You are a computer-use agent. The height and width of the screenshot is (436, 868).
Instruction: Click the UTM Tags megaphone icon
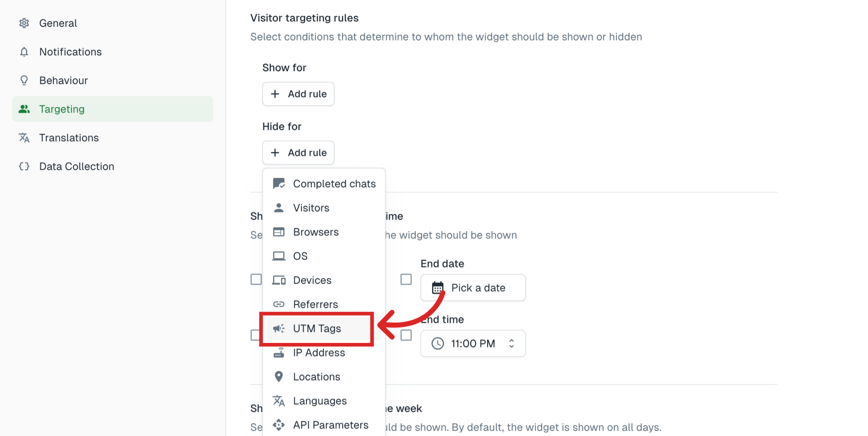coord(278,328)
